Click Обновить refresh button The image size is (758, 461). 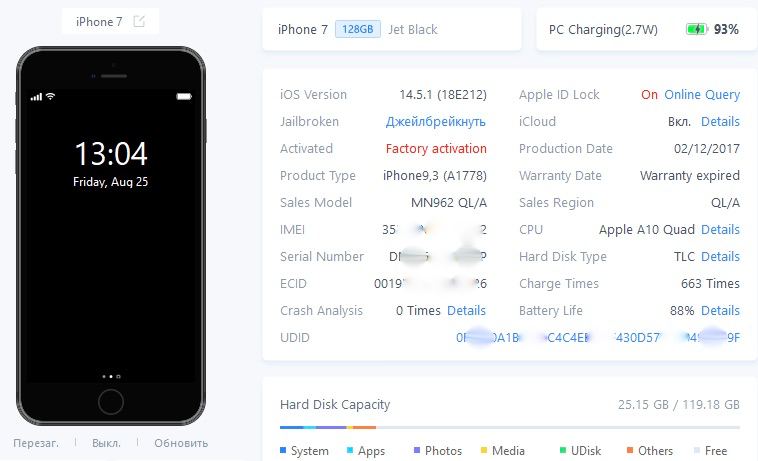(181, 443)
